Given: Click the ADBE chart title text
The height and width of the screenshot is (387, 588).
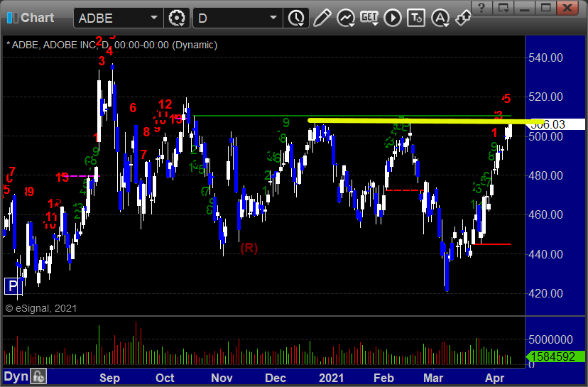Looking at the screenshot, I should click(x=111, y=45).
